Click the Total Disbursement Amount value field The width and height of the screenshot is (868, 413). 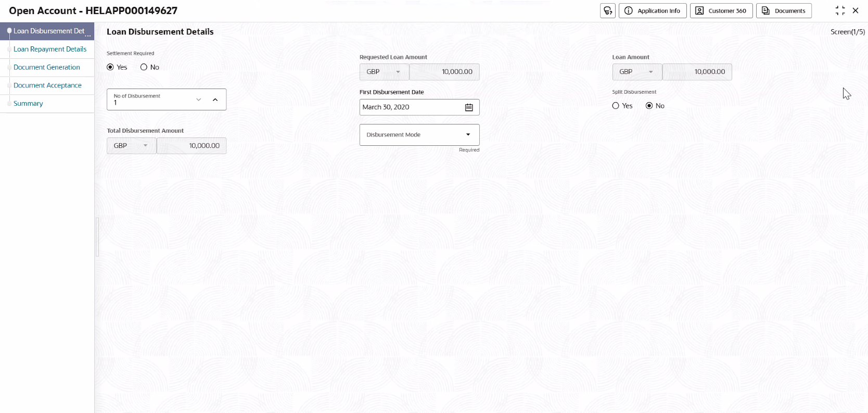pos(192,146)
